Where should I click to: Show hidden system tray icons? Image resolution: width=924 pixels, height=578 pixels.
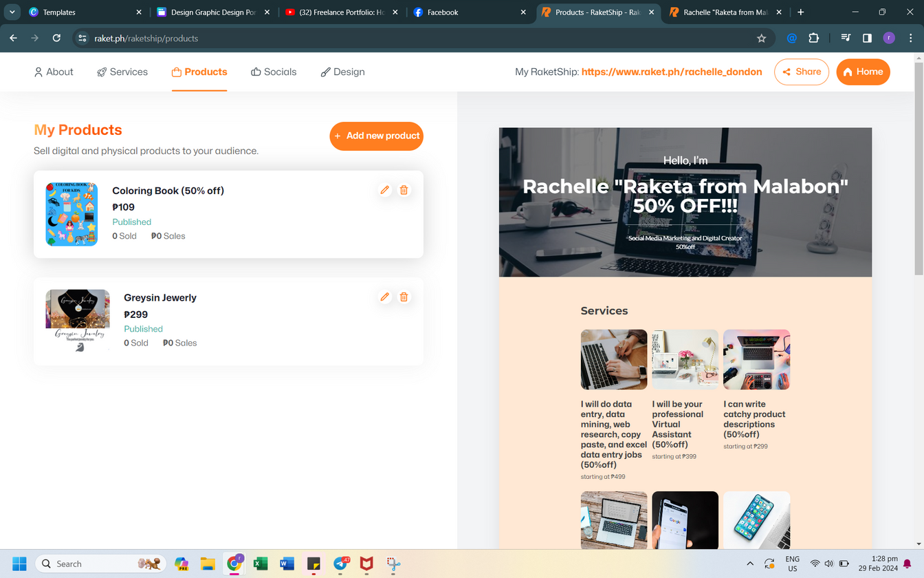point(749,564)
